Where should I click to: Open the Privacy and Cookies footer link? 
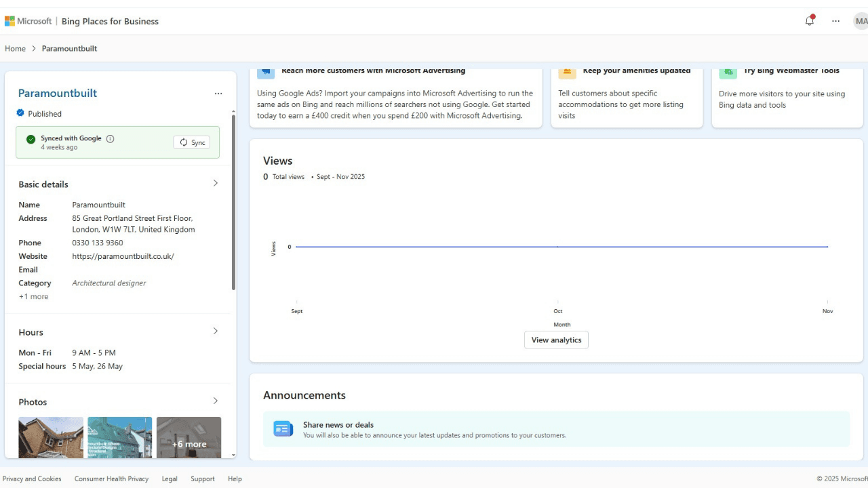32,479
